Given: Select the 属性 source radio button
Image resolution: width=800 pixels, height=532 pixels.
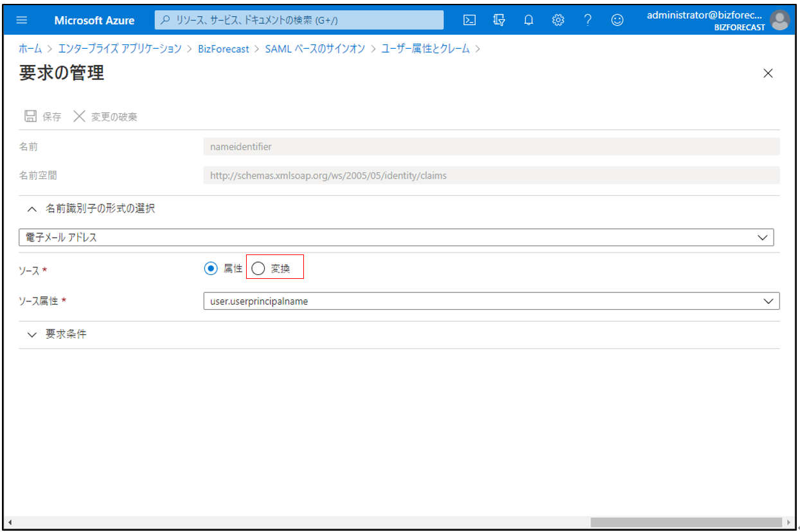Looking at the screenshot, I should 211,269.
